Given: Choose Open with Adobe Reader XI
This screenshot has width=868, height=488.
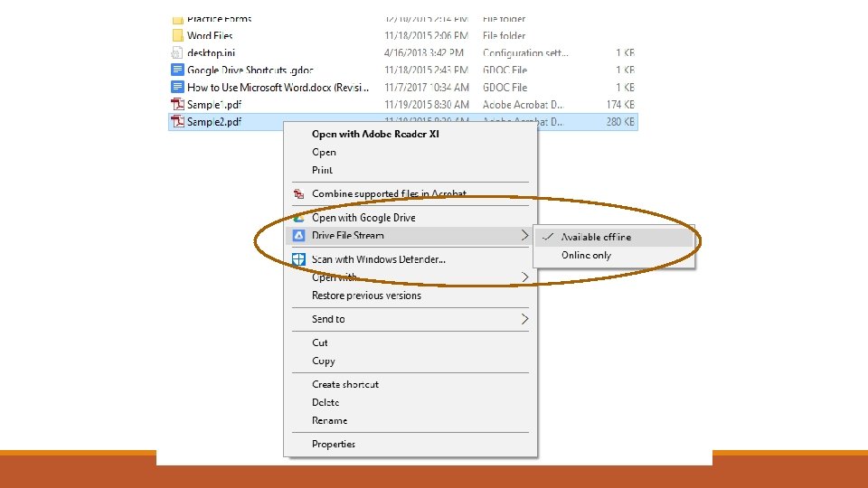Looking at the screenshot, I should click(375, 134).
